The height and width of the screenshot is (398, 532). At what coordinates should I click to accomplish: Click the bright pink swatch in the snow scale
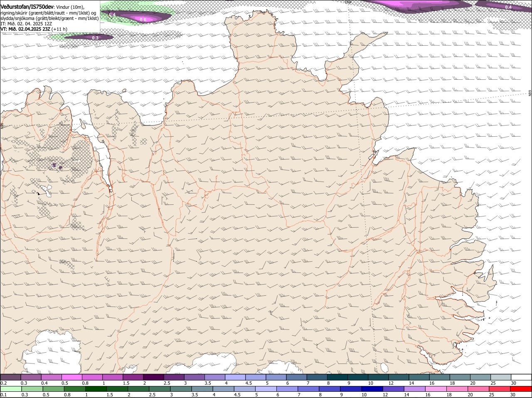(x=71, y=377)
